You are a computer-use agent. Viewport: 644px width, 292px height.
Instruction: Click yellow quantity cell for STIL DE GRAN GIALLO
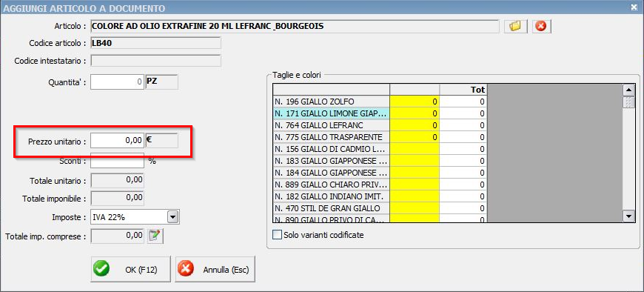(x=415, y=208)
